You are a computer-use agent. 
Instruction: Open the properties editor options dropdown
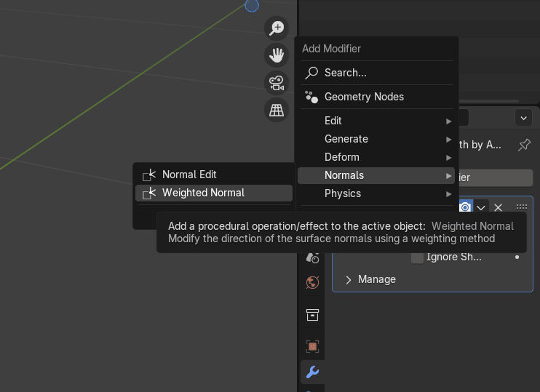pos(523,118)
